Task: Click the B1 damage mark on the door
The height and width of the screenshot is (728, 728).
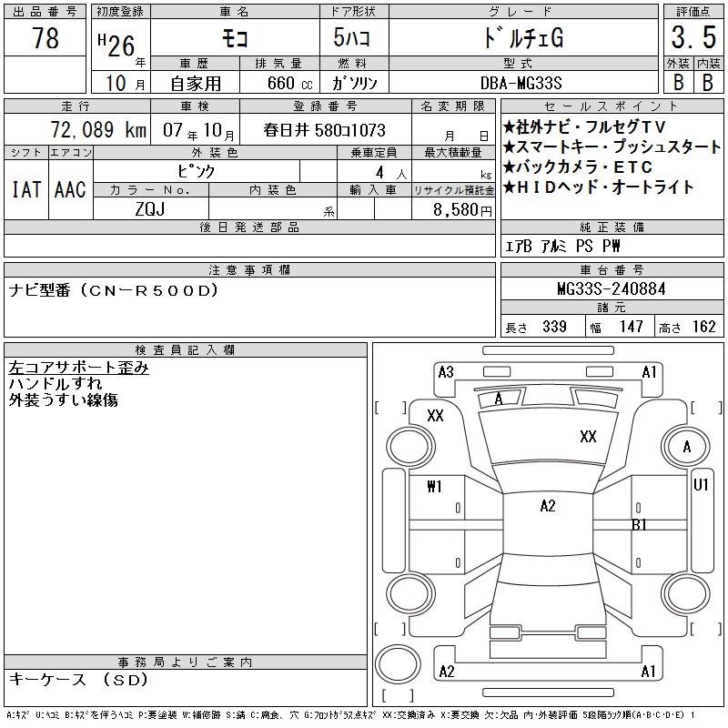Action: click(639, 524)
